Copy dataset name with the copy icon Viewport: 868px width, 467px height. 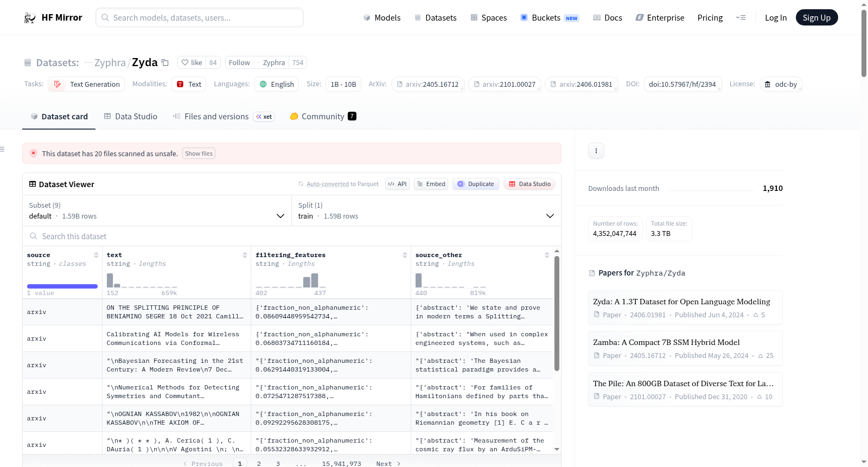[165, 63]
